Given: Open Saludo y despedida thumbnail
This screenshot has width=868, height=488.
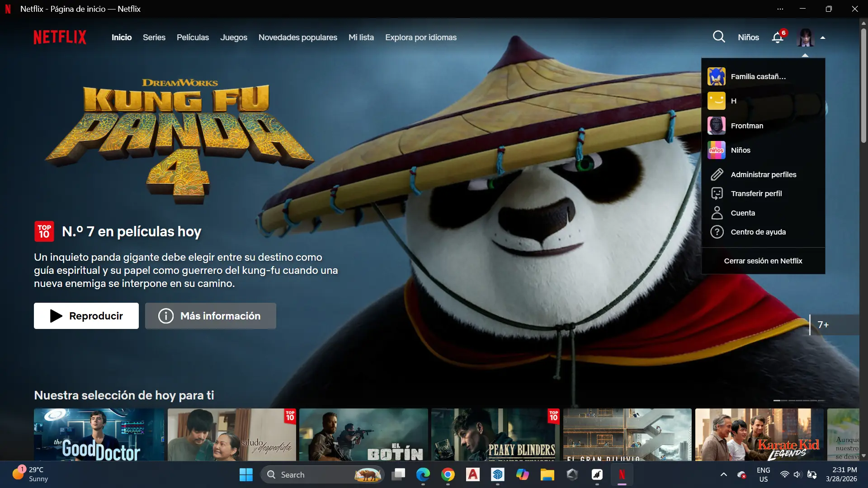Looking at the screenshot, I should tap(232, 435).
